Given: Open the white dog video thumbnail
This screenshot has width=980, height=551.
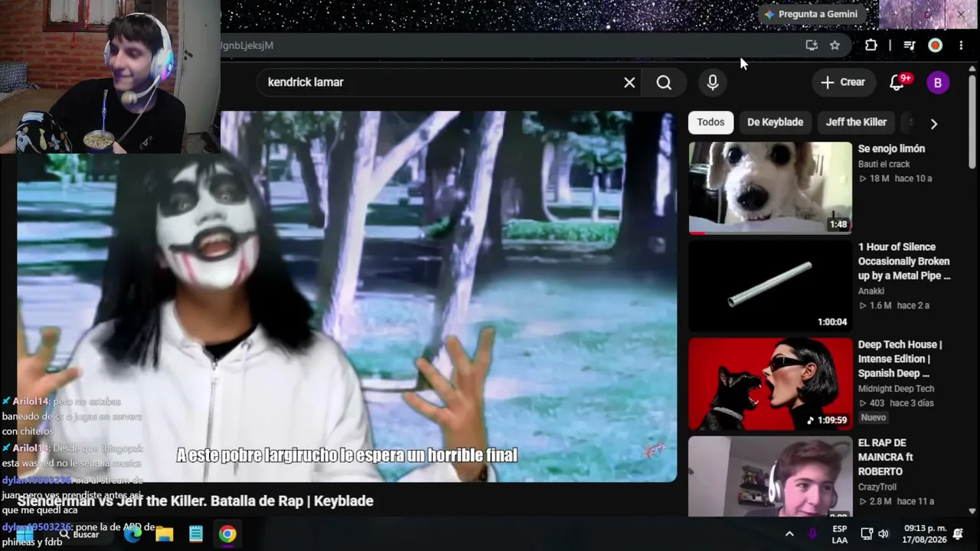Looking at the screenshot, I should (770, 187).
